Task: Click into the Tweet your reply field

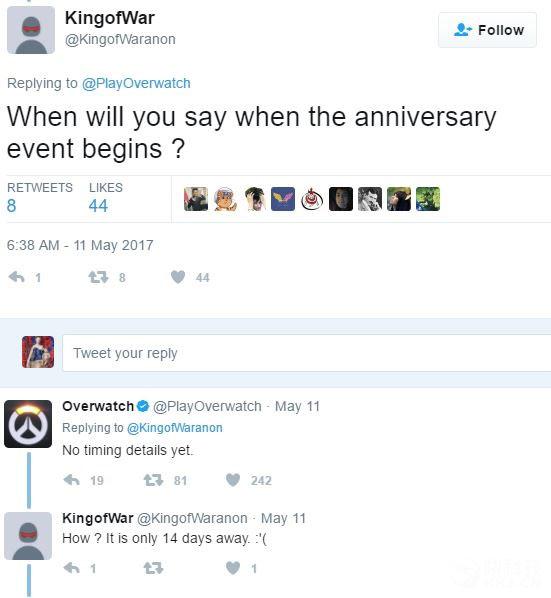Action: (307, 353)
